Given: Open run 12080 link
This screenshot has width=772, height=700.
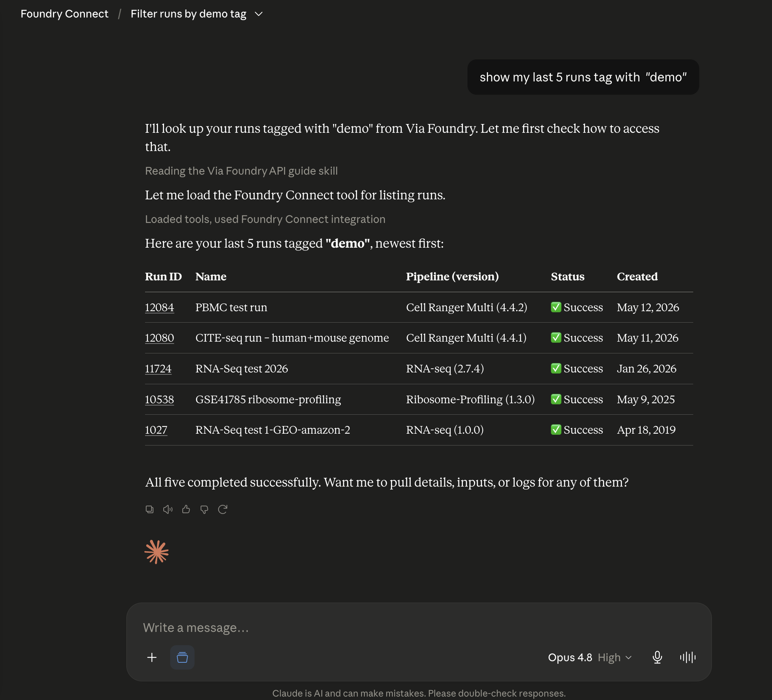Looking at the screenshot, I should click(159, 338).
